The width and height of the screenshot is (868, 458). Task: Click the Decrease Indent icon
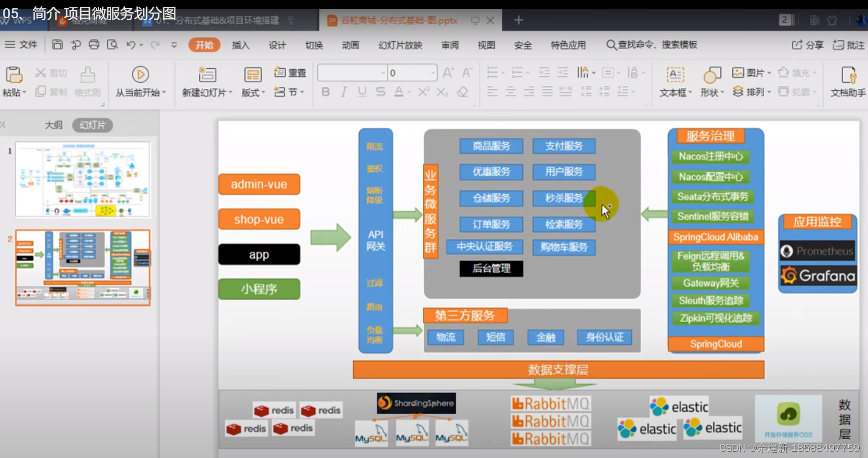tap(544, 72)
